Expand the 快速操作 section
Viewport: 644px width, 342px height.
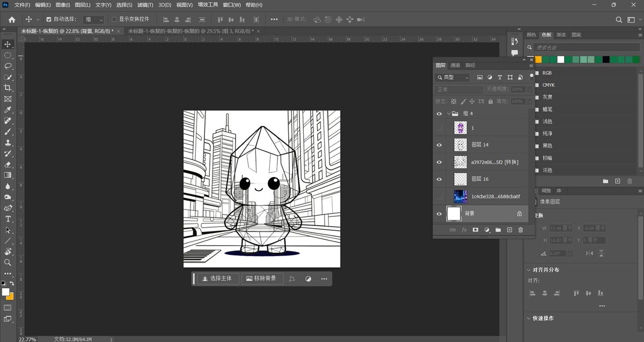[529, 318]
